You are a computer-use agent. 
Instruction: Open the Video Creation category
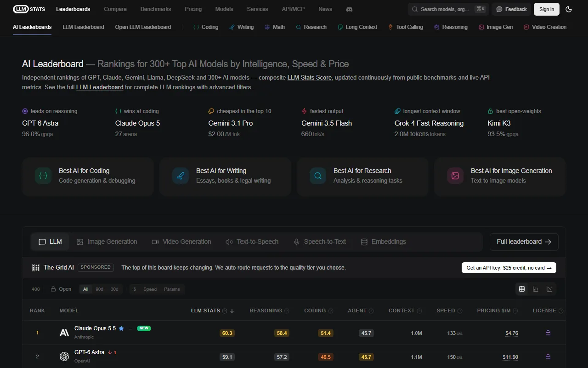click(545, 27)
